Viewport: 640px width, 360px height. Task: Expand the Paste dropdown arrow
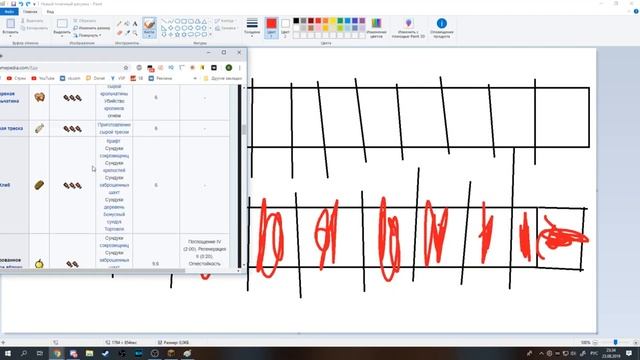[x=10, y=35]
